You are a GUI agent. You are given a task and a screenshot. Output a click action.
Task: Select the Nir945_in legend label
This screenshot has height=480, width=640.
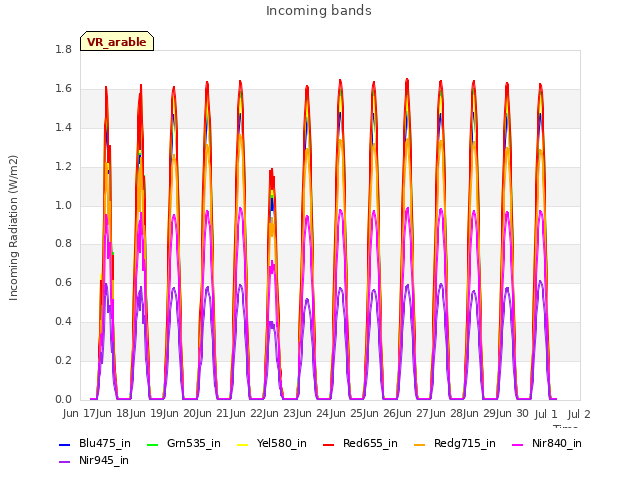104,461
